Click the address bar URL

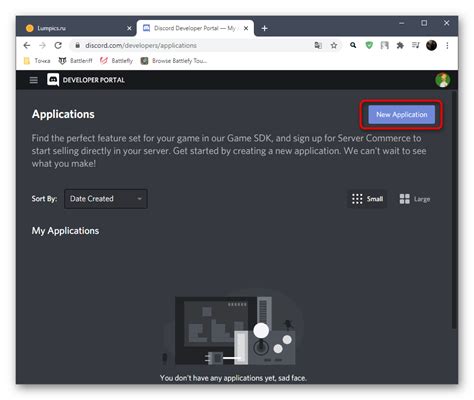click(141, 45)
